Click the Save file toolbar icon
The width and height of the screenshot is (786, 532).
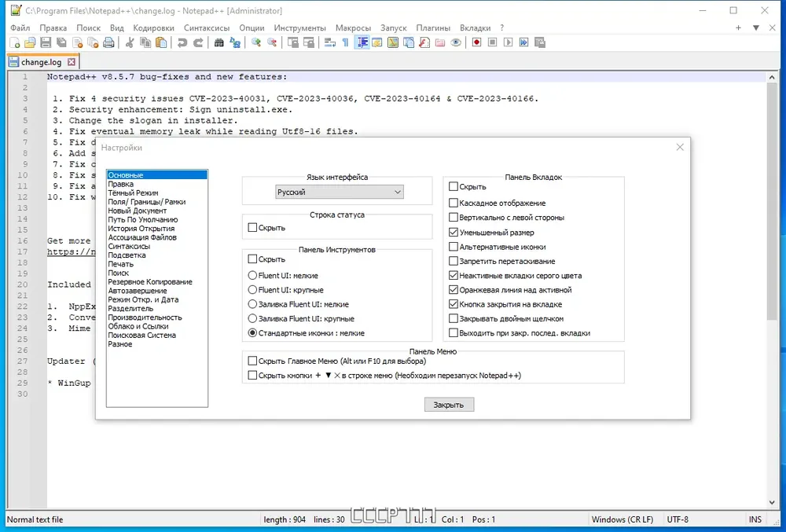point(46,42)
